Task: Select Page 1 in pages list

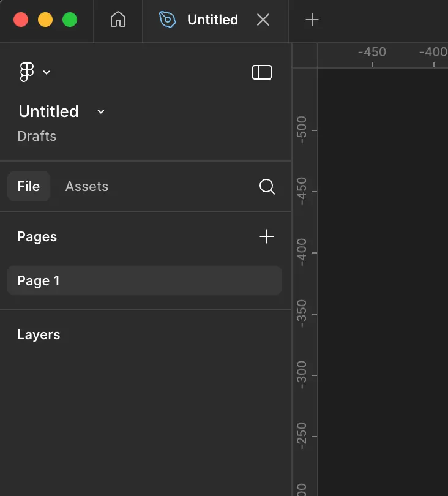Action: [144, 281]
